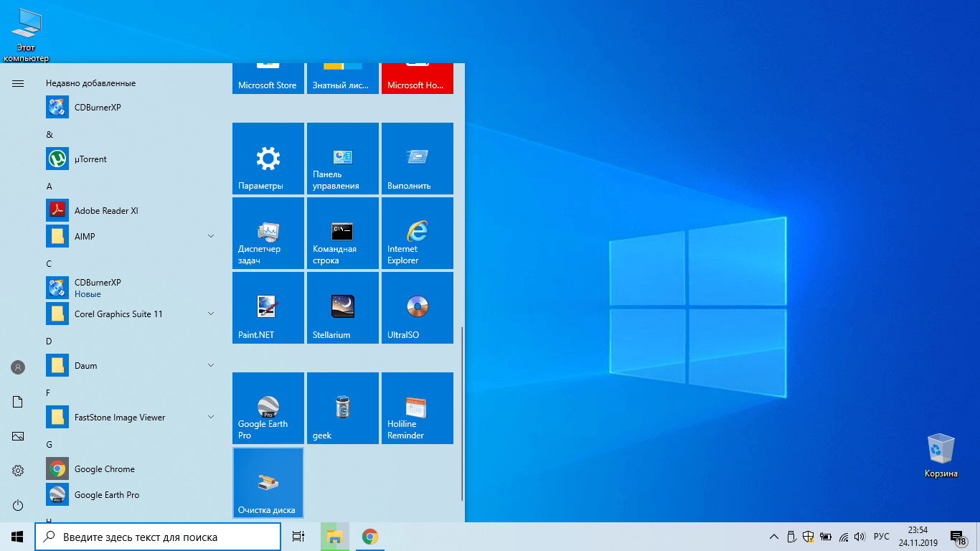
Task: Open the Google Earth Pro tile
Action: (268, 408)
